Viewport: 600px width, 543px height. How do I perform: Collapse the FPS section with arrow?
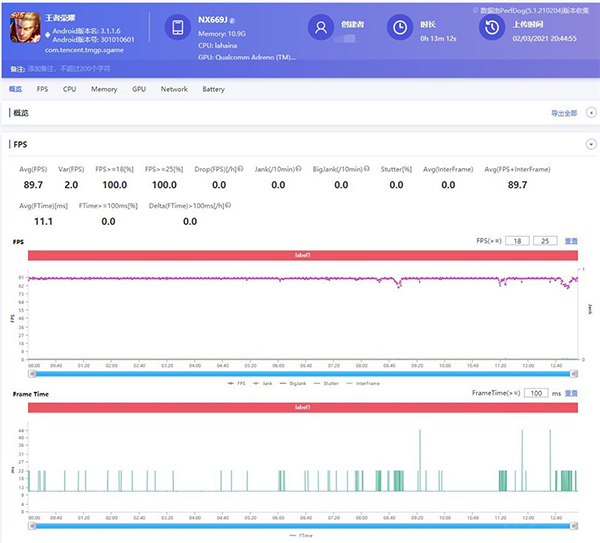[590, 145]
